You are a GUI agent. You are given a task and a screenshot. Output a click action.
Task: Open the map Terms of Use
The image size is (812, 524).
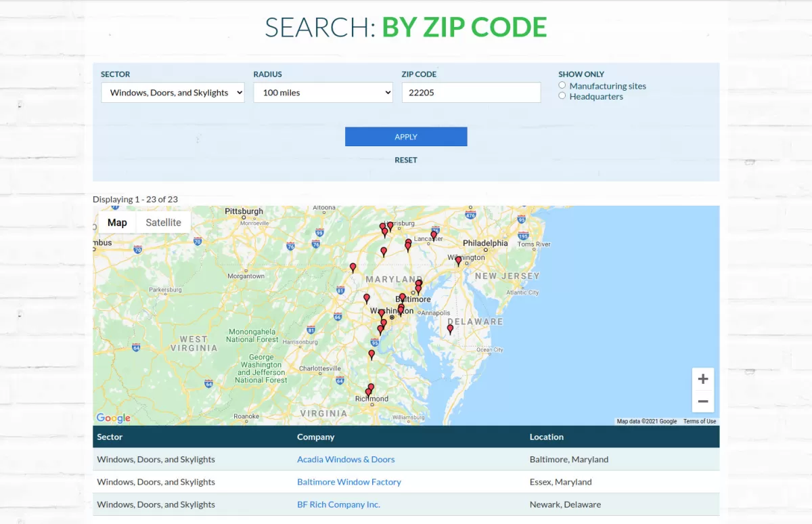[699, 421]
